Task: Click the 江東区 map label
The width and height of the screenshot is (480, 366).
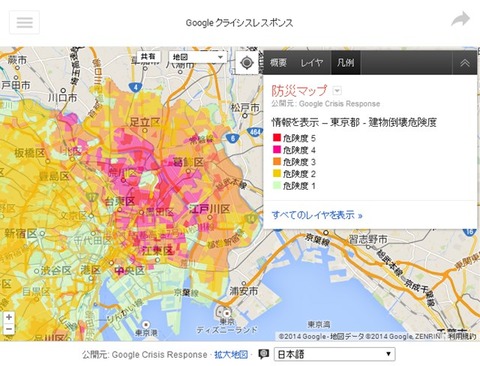Action: click(157, 251)
